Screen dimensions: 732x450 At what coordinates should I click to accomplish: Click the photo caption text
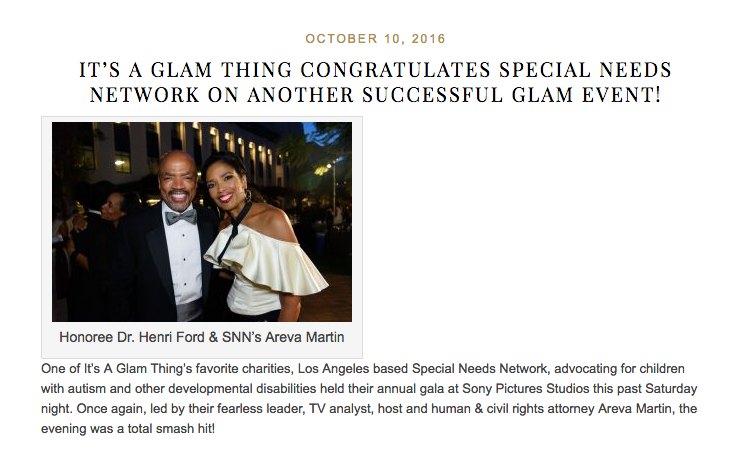click(202, 337)
